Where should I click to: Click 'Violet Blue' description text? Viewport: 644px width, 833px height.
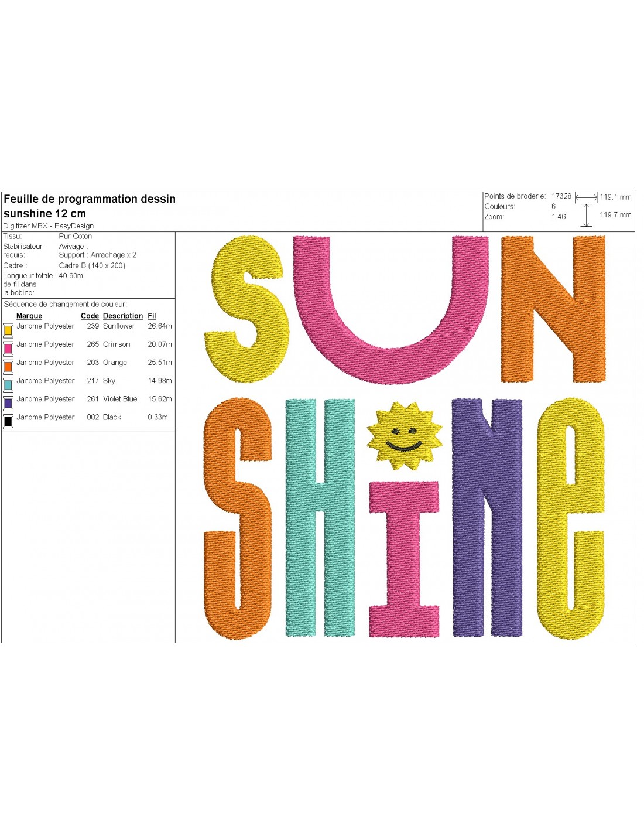coord(120,399)
